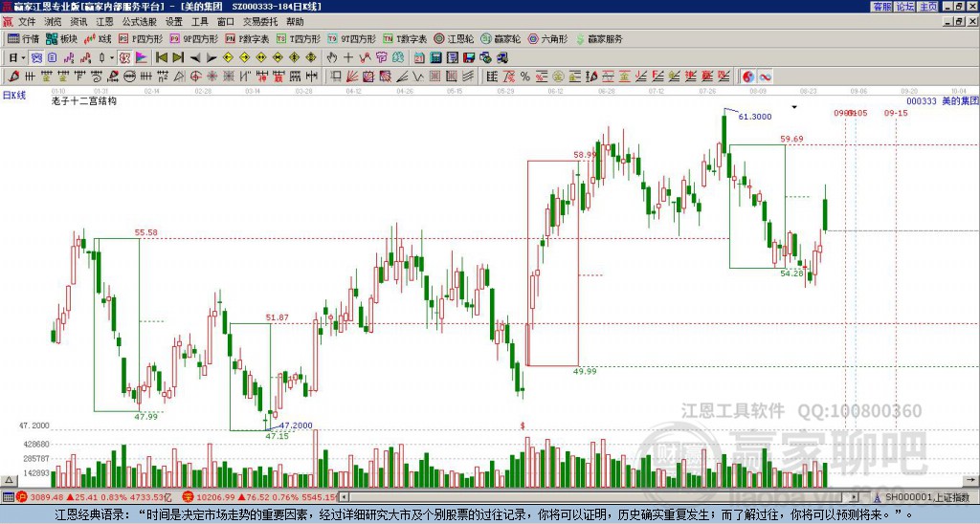The height and width of the screenshot is (524, 980).
Task: Click the 47.2000 low price label
Action: 296,426
